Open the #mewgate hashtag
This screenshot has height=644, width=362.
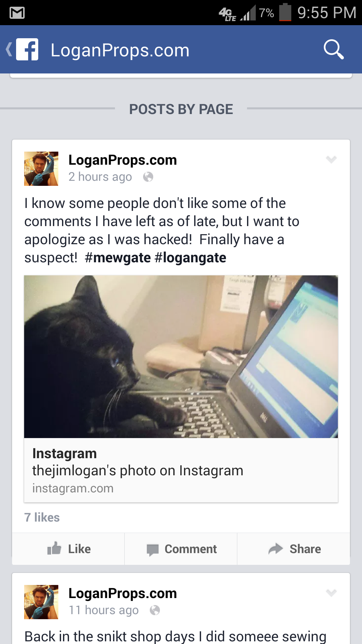pos(118,258)
